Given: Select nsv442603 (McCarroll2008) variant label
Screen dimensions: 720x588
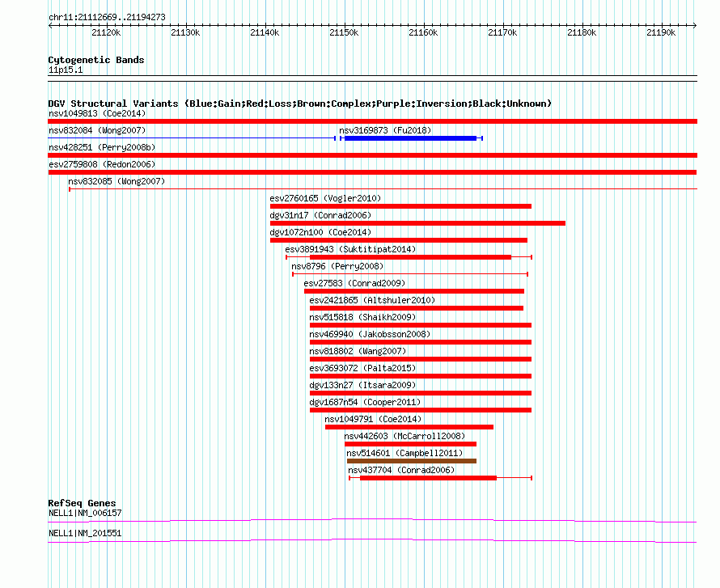Looking at the screenshot, I should pos(404,436).
